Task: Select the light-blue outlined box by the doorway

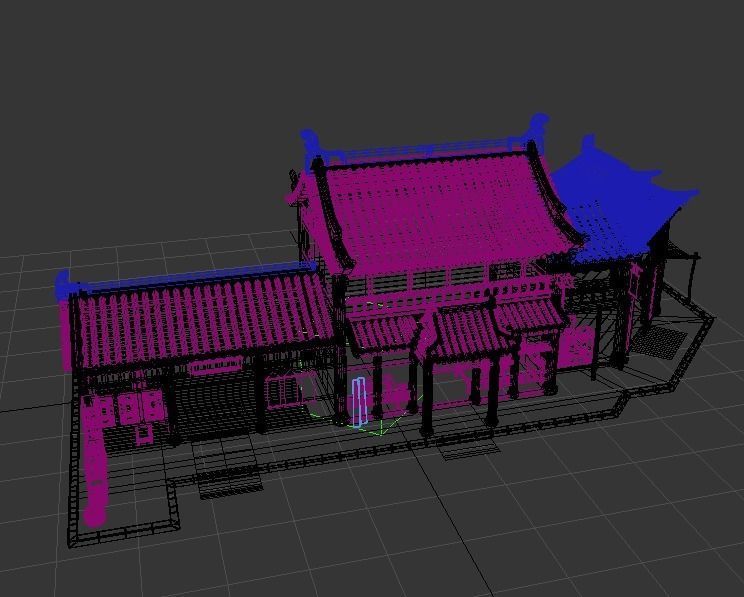Action: pyautogui.click(x=359, y=401)
